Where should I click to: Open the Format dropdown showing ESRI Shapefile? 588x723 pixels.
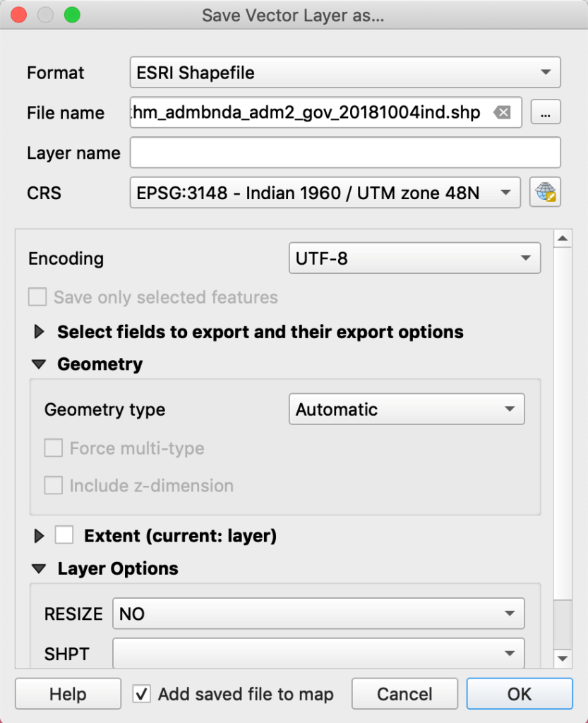345,73
